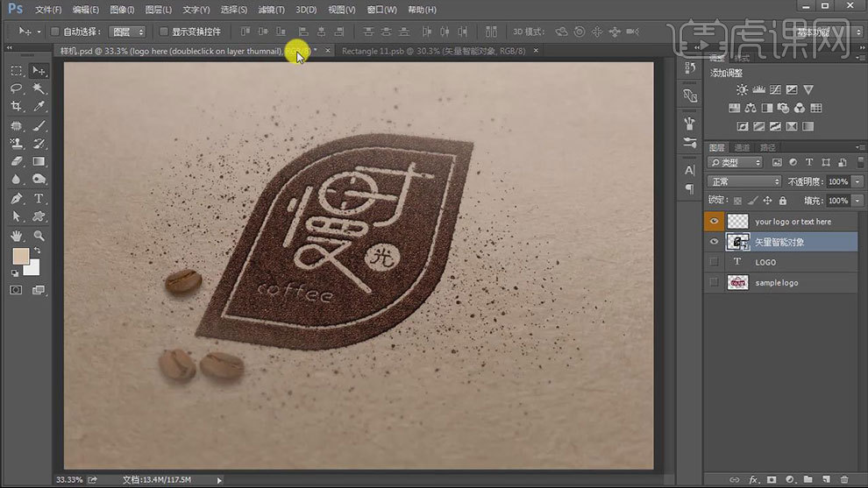Add a Brightness/Contrast adjustment
The width and height of the screenshot is (868, 488).
point(742,89)
